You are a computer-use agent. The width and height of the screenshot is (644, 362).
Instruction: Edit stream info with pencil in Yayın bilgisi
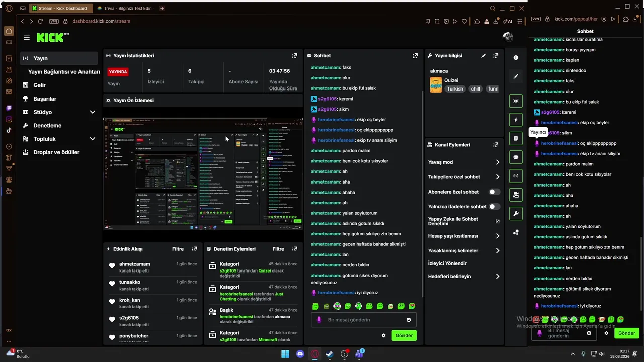484,56
